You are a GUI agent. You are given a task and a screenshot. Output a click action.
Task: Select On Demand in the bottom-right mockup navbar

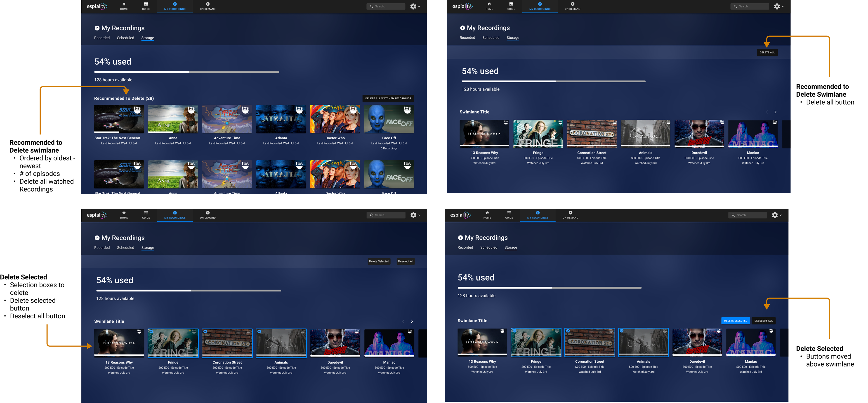pos(571,215)
